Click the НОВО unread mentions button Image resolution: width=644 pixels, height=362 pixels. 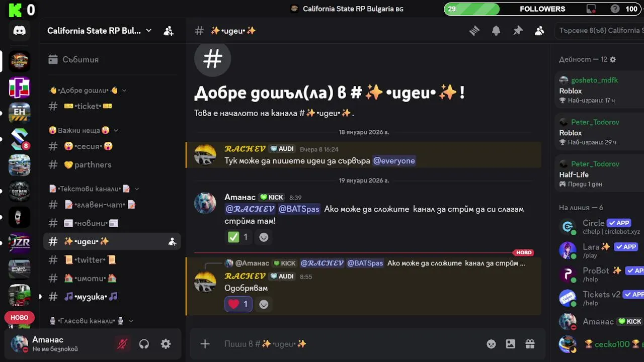point(20,317)
